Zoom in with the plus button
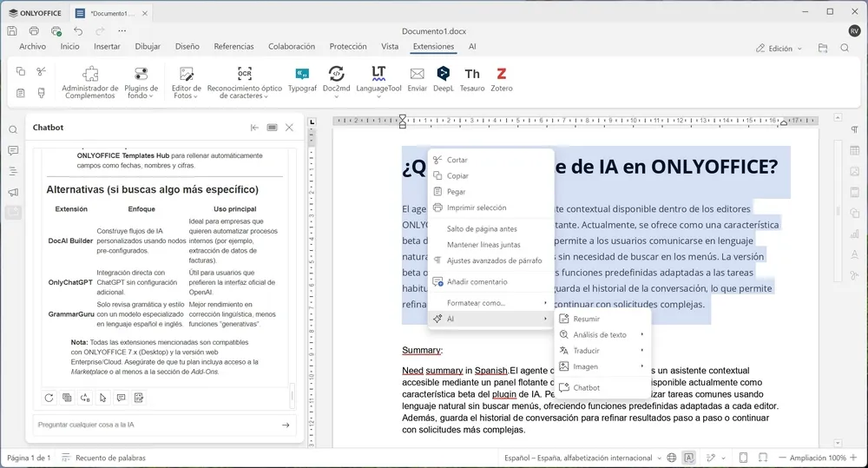This screenshot has width=868, height=468. 853,458
